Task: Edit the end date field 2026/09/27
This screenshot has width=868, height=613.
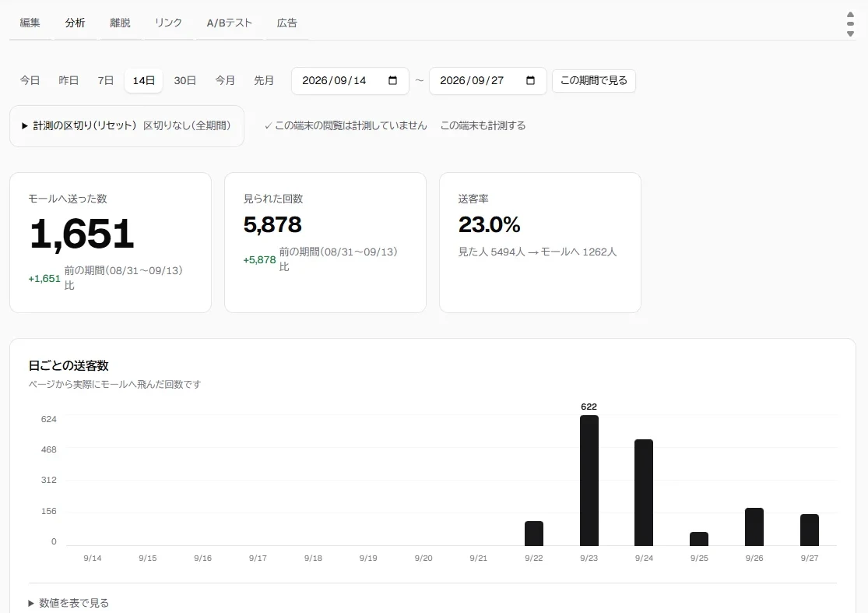Action: click(x=487, y=81)
